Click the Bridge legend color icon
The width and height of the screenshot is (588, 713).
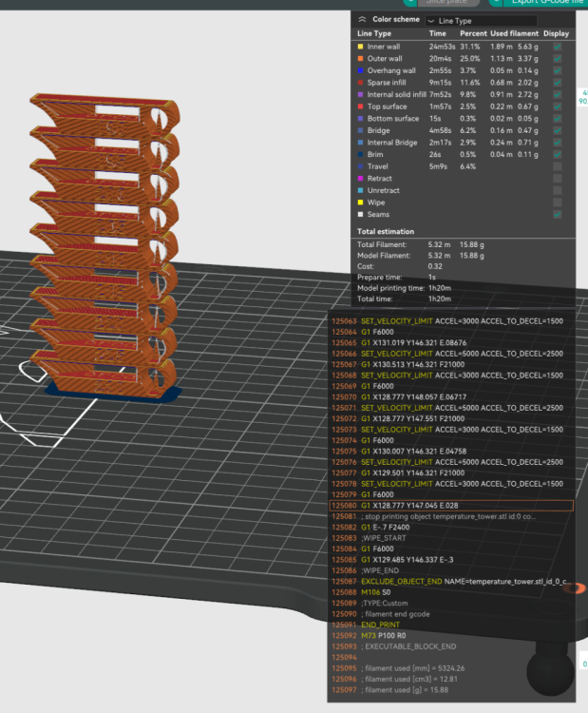360,130
